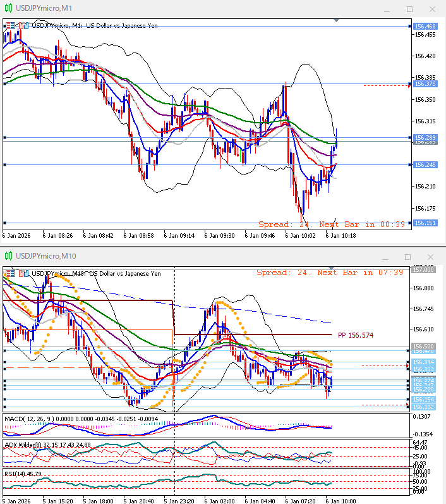
Task: Select the 156.500 level label on the M10 scale
Action: pos(423,347)
